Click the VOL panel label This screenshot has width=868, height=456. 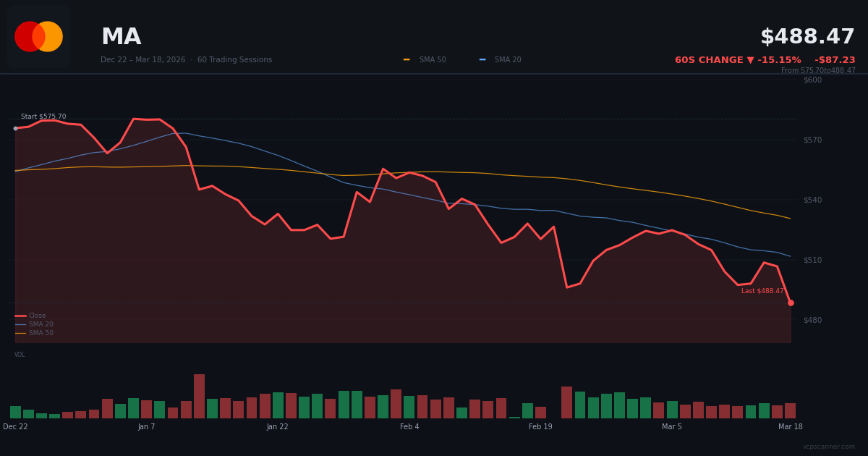[20, 355]
